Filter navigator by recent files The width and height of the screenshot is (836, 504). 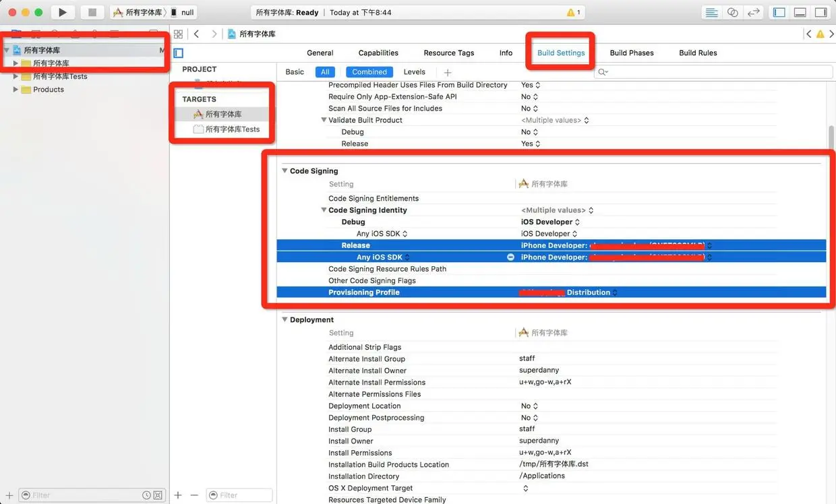pyautogui.click(x=146, y=495)
